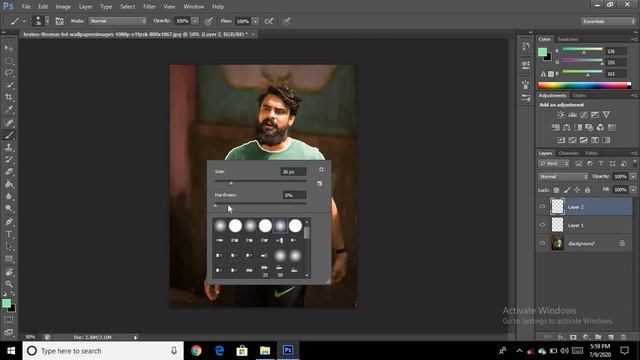Click the foreground color swatch in toolbox
This screenshot has width=640, height=360.
6,303
